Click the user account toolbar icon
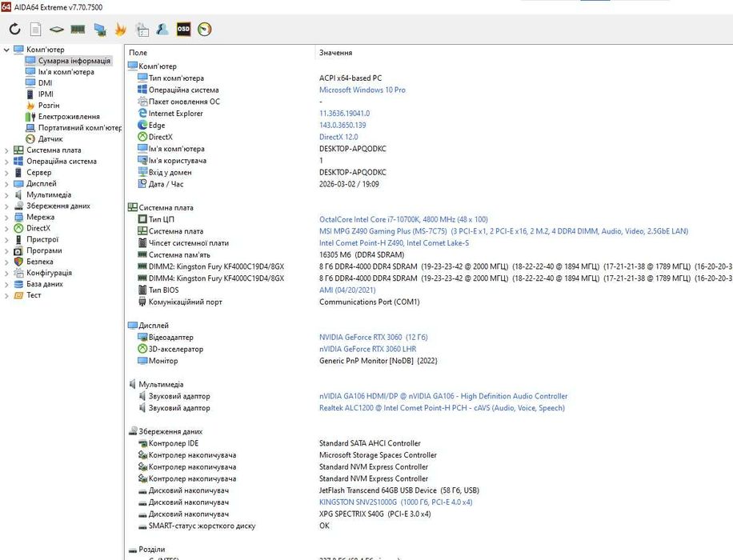 pyautogui.click(x=162, y=30)
